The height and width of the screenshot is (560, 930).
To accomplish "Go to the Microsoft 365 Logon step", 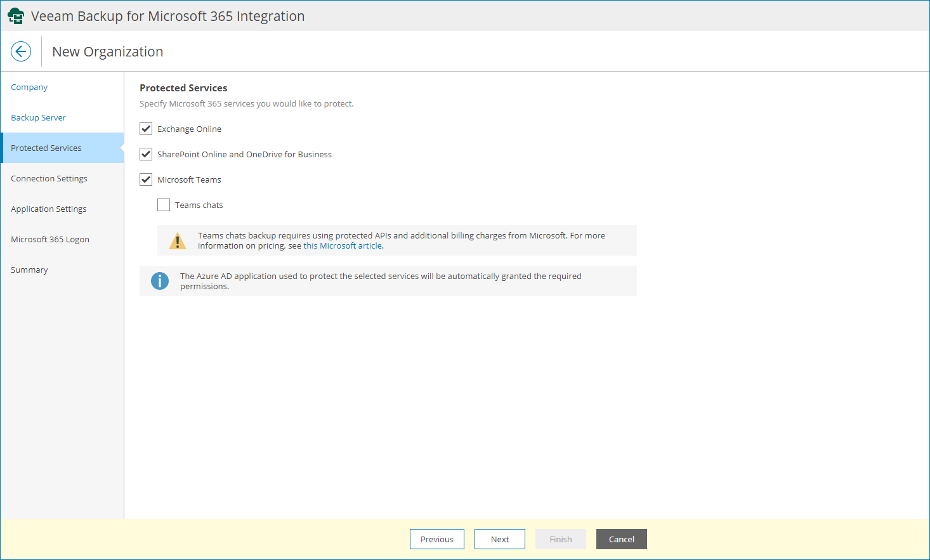I will [50, 239].
